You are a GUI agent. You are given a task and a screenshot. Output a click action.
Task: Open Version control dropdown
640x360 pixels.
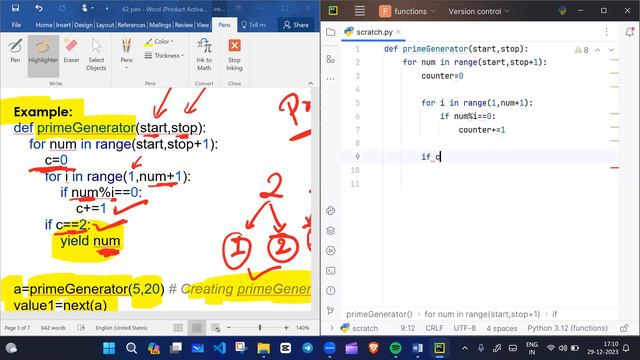479,11
